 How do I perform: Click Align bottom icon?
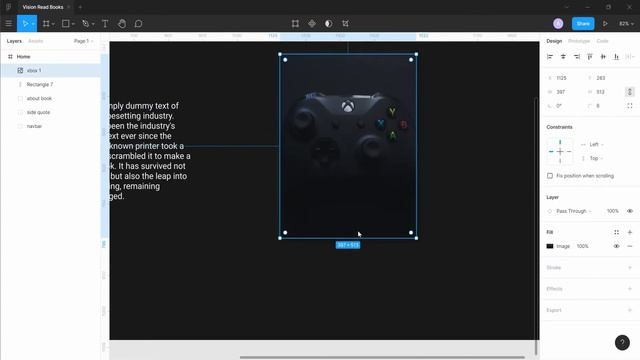click(616, 57)
